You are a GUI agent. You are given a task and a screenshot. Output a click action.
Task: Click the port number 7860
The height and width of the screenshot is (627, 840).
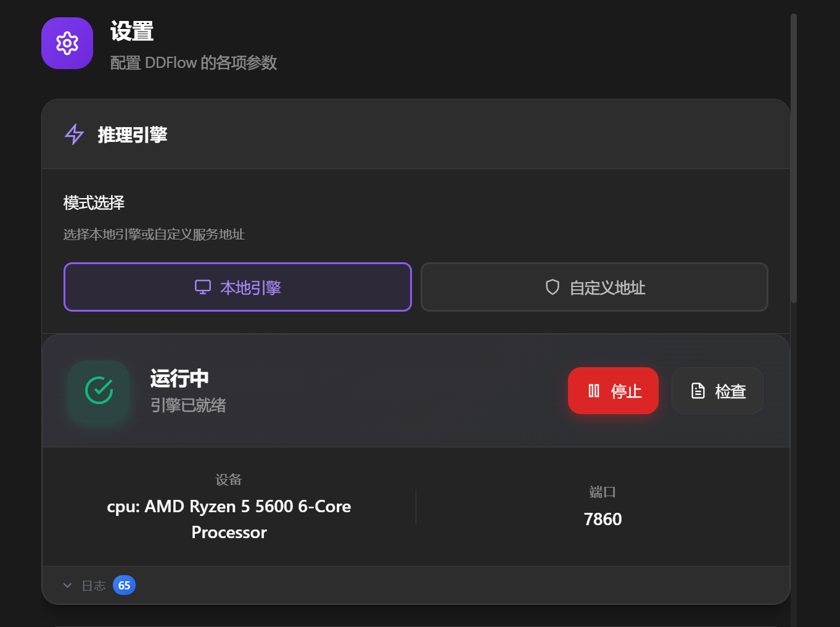(x=603, y=519)
